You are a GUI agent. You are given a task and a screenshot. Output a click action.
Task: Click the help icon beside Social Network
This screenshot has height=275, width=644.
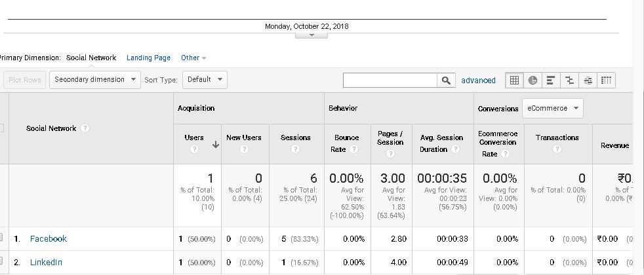[x=85, y=128]
